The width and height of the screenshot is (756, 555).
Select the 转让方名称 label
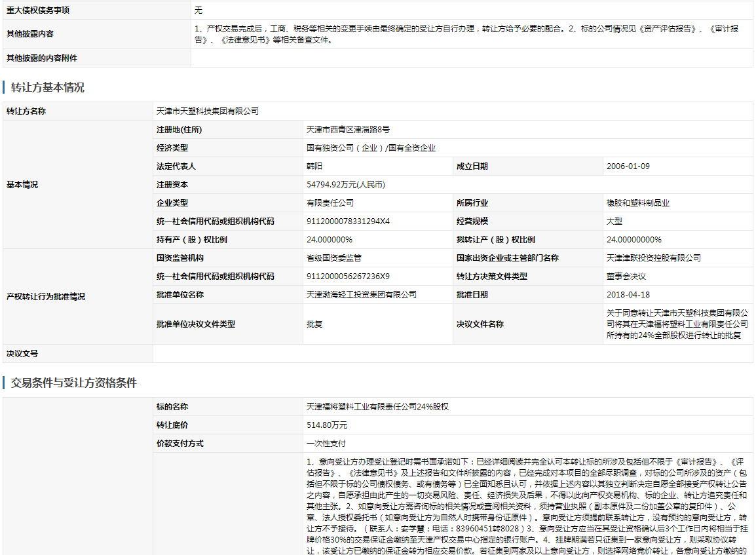click(26, 111)
